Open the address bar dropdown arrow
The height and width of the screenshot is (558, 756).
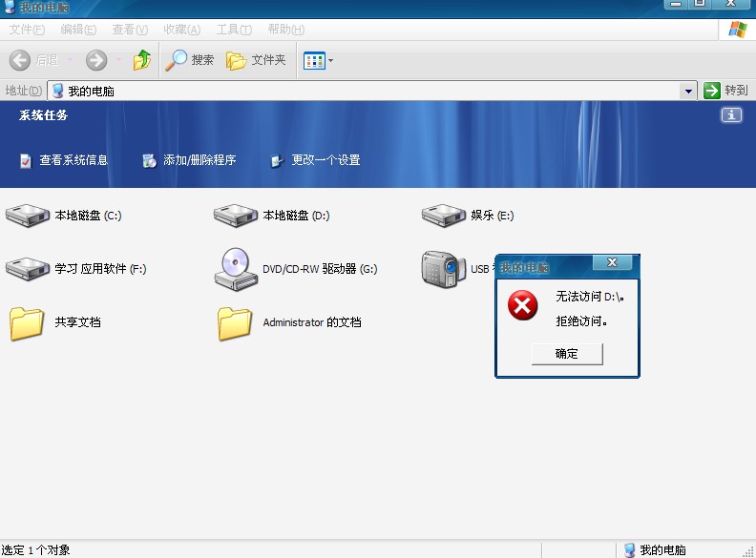688,91
